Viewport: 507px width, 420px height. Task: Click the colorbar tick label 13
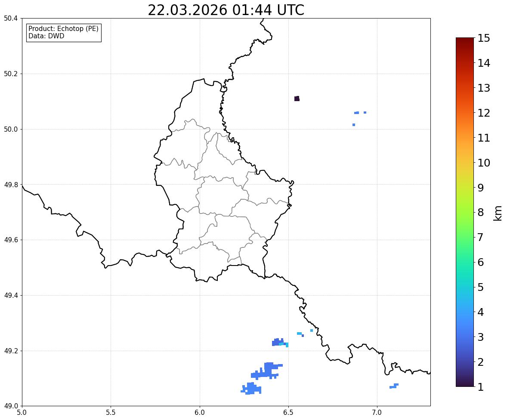484,88
